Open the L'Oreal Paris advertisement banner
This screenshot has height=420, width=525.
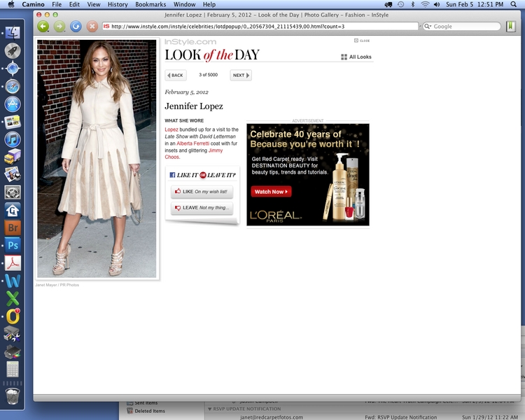(x=308, y=174)
